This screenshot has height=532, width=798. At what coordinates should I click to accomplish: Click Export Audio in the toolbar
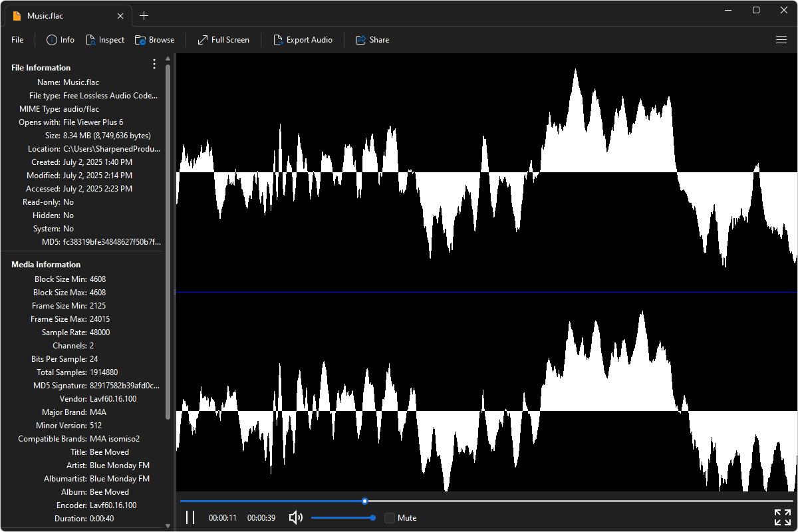tap(303, 40)
